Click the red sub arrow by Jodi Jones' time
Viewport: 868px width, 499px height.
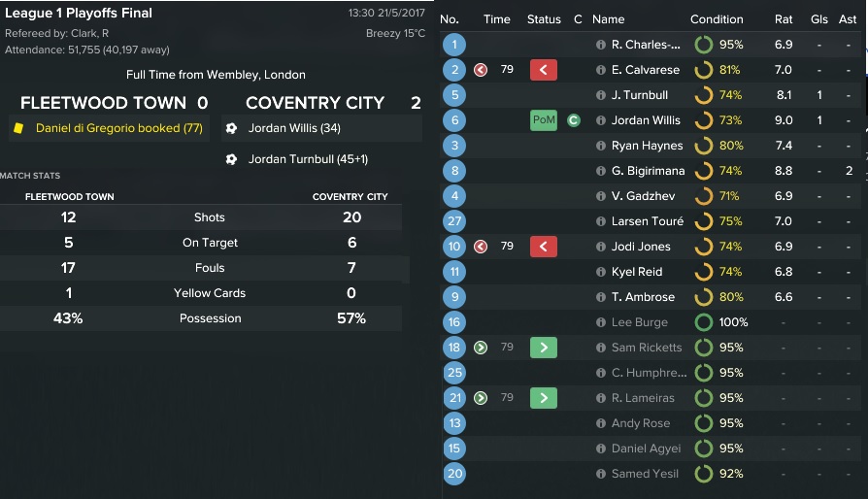point(480,247)
